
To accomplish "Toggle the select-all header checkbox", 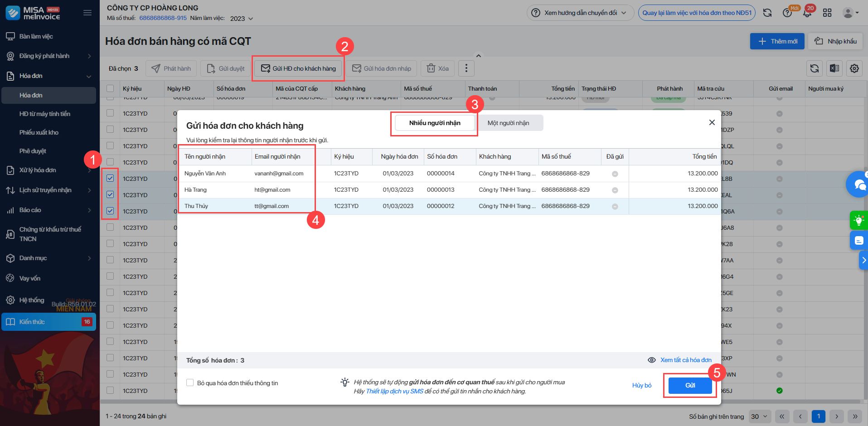I will (110, 88).
